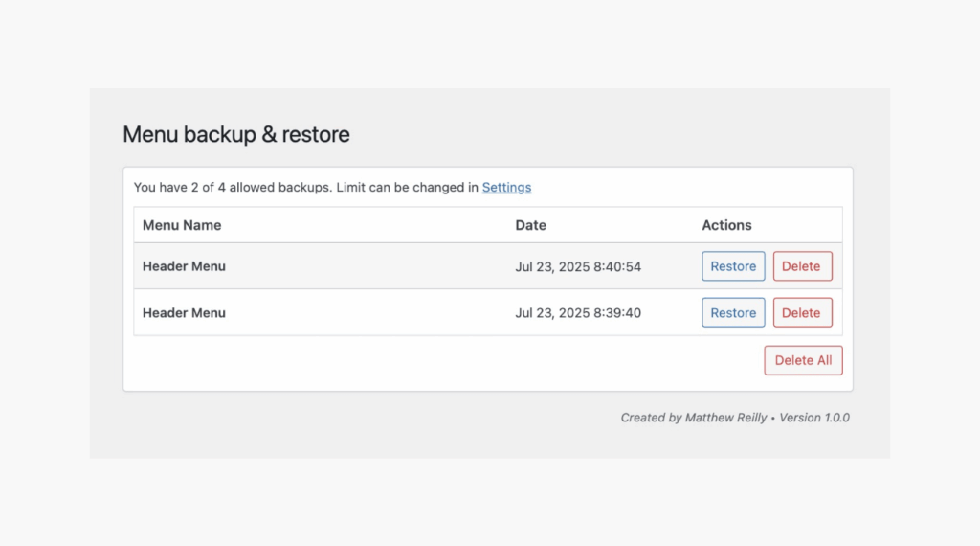Select Header Menu name in 8:40:54 row
This screenshot has height=546, width=980.
(x=184, y=266)
